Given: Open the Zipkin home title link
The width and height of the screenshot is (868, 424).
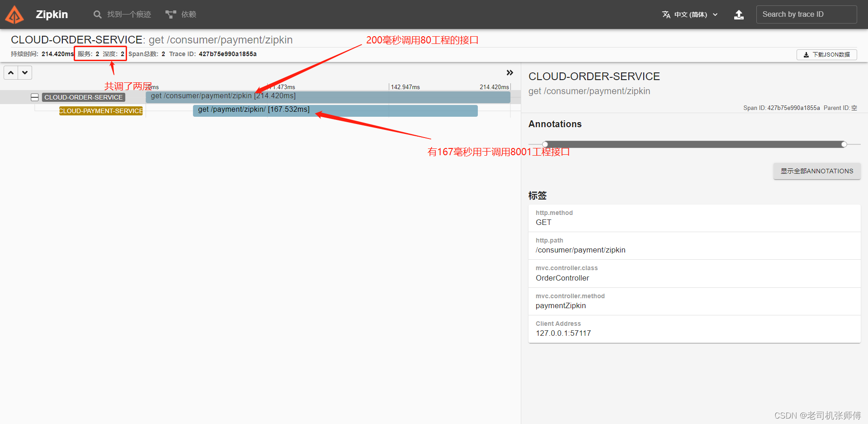Looking at the screenshot, I should (52, 14).
